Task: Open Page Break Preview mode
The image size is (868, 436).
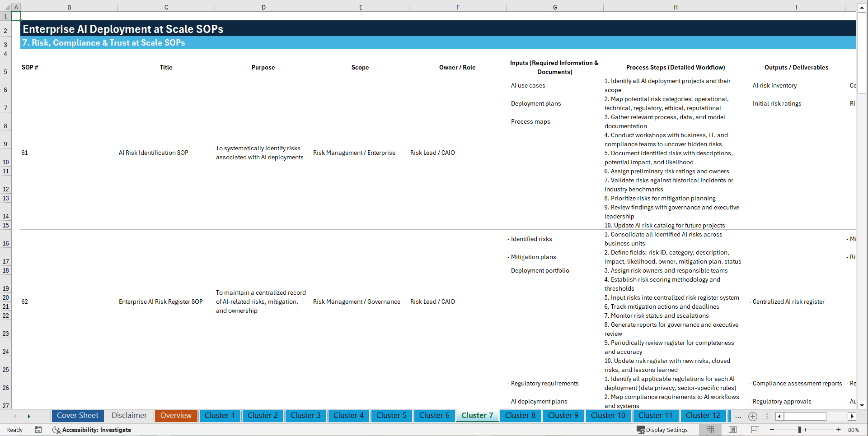Action: pos(755,430)
